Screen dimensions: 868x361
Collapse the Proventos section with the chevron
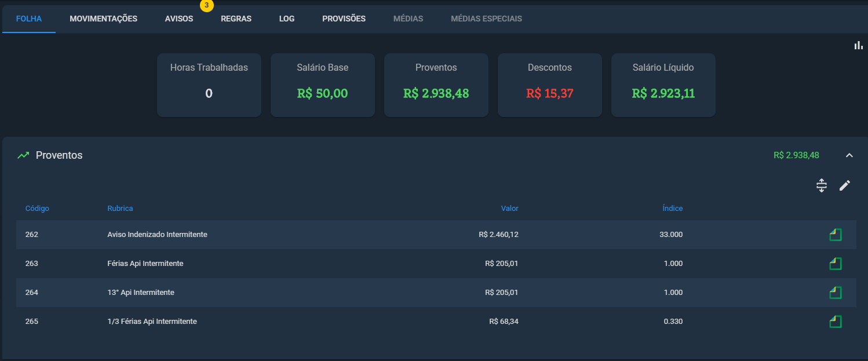(849, 155)
